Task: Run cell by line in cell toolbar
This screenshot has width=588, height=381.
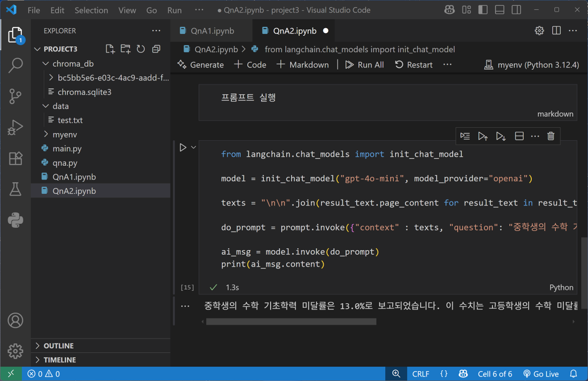Action: pyautogui.click(x=465, y=136)
